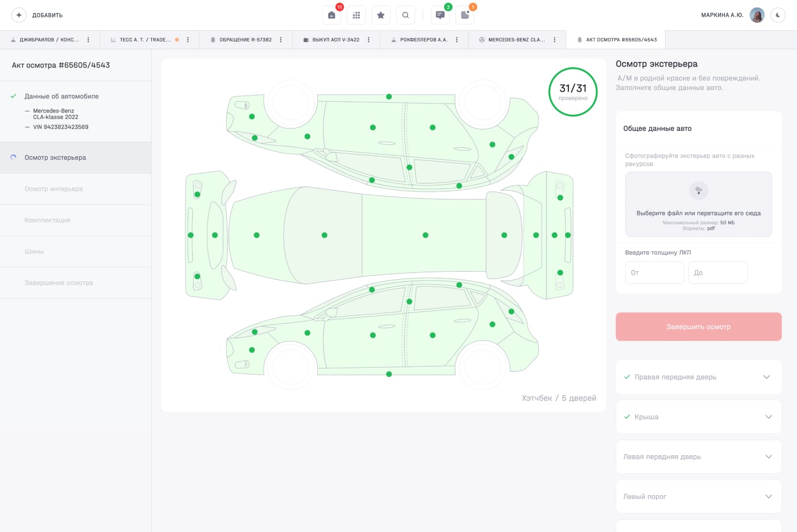This screenshot has height=532, width=797.
Task: Open the apps grid menu icon
Action: coord(356,15)
